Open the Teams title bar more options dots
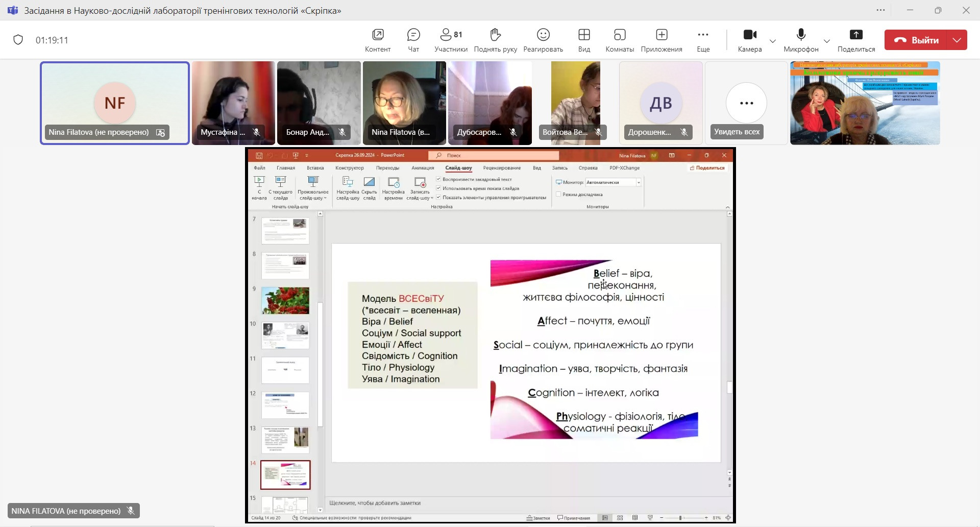Viewport: 980px width, 527px height. point(880,10)
